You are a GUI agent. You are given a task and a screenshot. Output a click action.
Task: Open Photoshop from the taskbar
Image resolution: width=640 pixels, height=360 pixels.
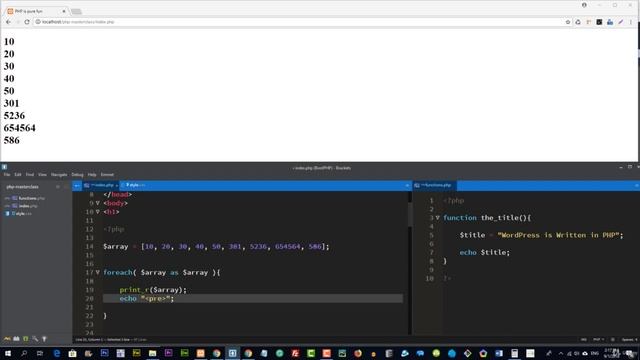point(104,353)
